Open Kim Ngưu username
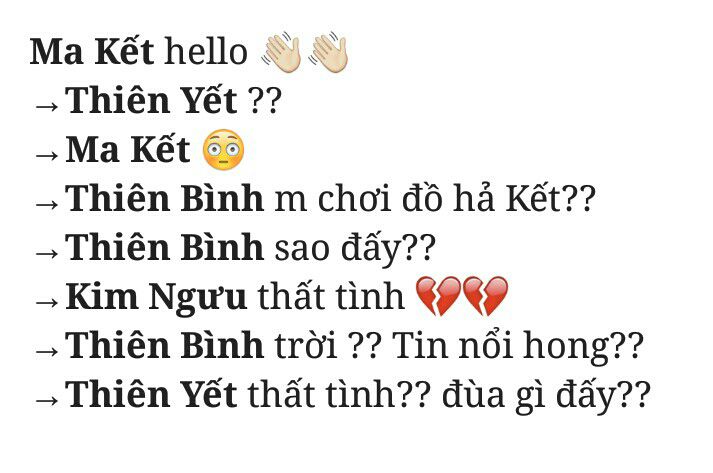This screenshot has height=473, width=713. tap(156, 298)
